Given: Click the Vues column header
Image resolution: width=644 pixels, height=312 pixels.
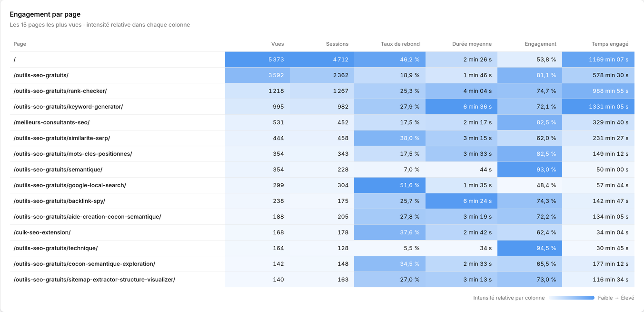Looking at the screenshot, I should pyautogui.click(x=277, y=44).
